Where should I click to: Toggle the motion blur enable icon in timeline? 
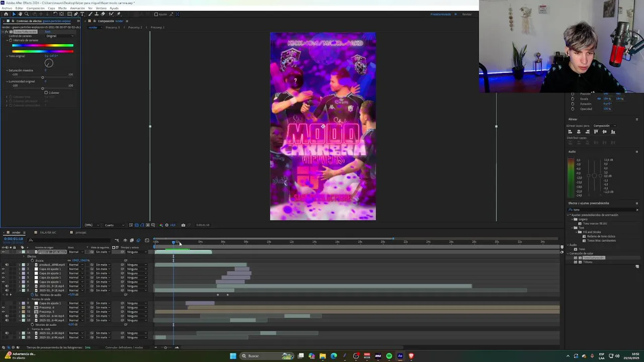click(x=138, y=240)
